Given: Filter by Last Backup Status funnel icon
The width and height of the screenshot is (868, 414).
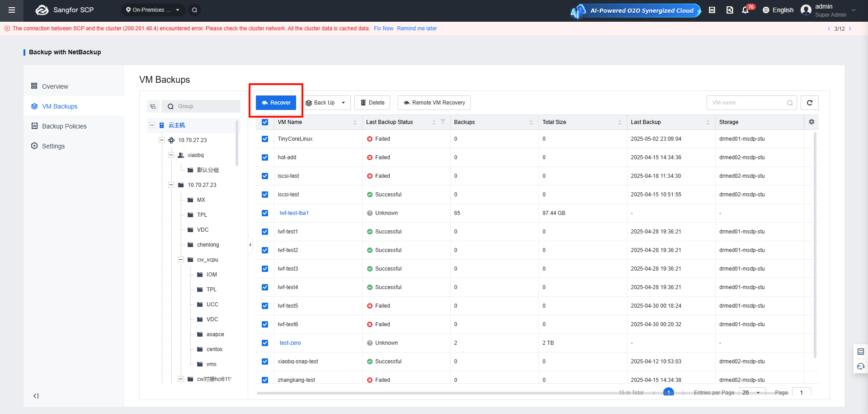Looking at the screenshot, I should coord(443,122).
